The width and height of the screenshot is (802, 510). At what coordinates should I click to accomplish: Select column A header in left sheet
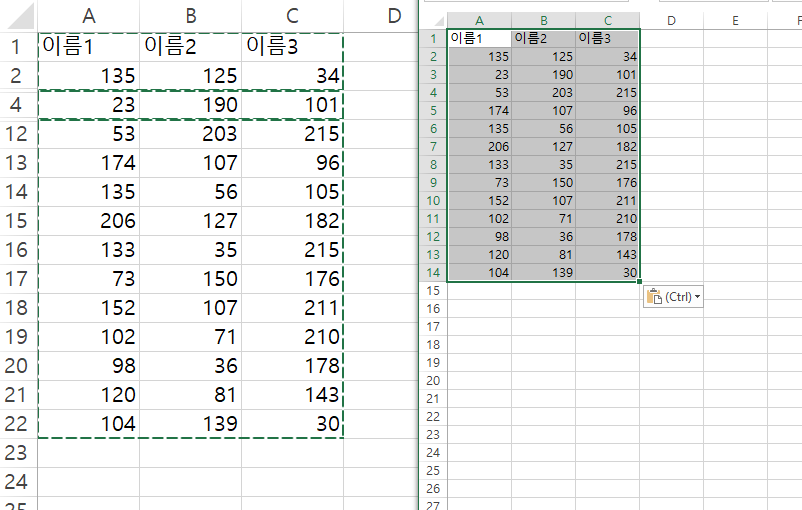(x=88, y=16)
